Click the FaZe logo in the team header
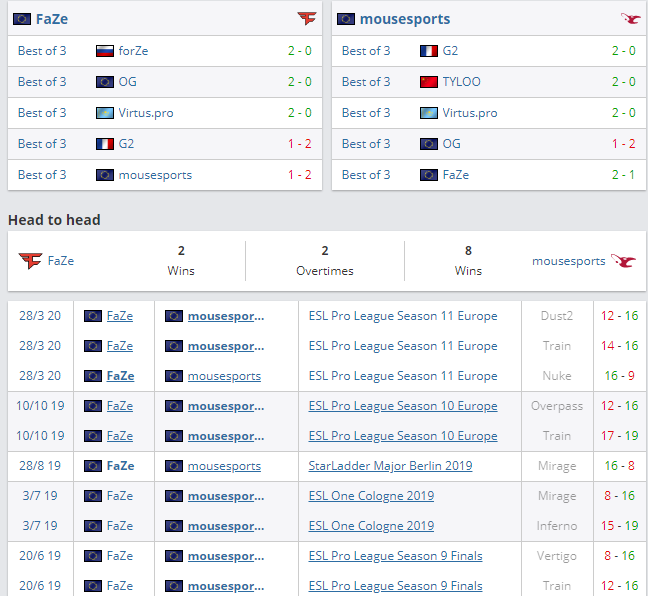The height and width of the screenshot is (596, 648). click(306, 19)
